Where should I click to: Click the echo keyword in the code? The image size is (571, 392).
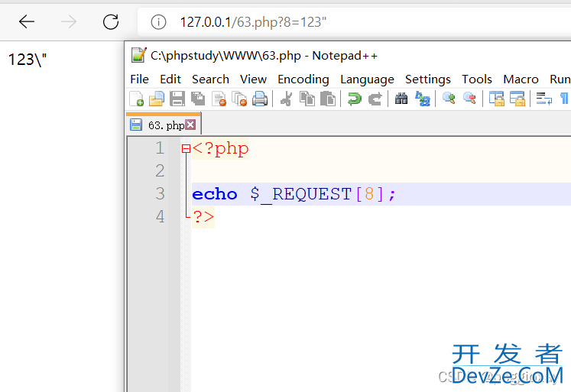(x=215, y=194)
